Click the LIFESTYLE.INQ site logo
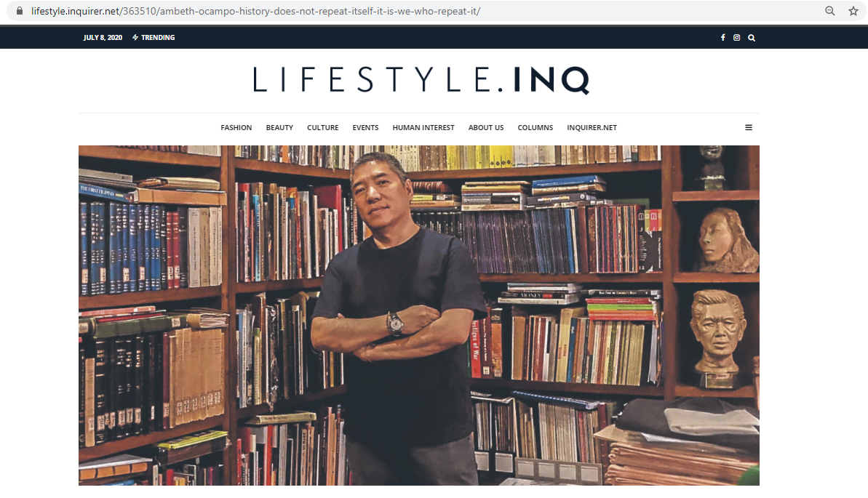Screen dimensions: 868x498 [421, 80]
